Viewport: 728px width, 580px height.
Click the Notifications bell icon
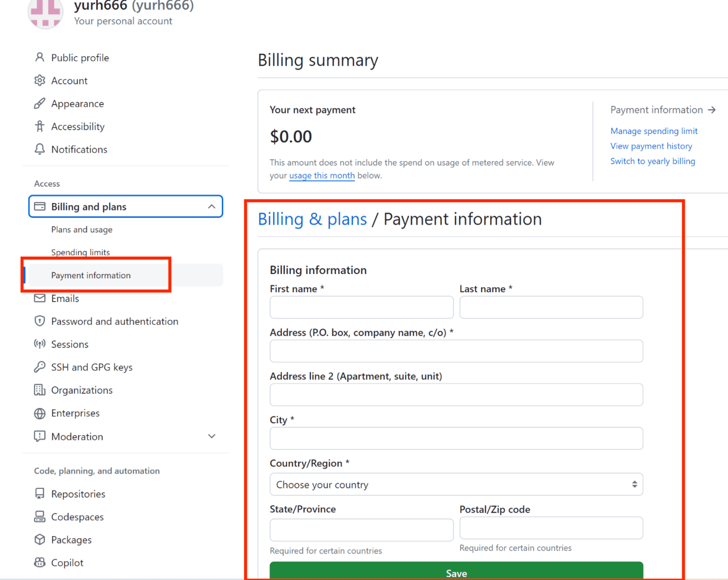[40, 149]
